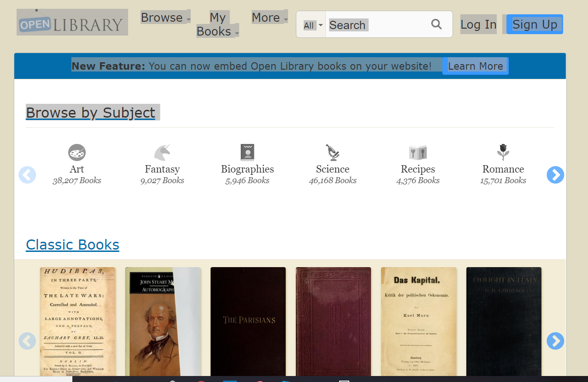Open the red embossed book cover
The image size is (588, 382).
pyautogui.click(x=334, y=322)
